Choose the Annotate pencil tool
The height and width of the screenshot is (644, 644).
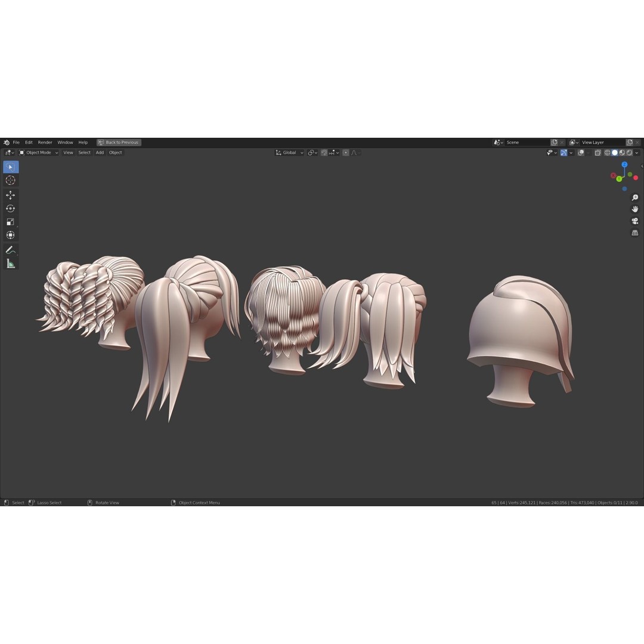pyautogui.click(x=11, y=250)
